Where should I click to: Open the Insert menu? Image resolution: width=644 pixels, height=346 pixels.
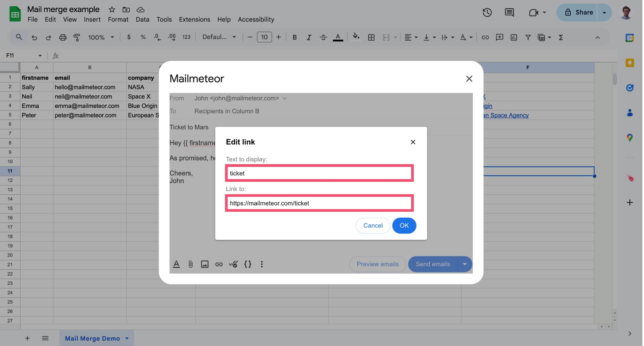coord(92,20)
